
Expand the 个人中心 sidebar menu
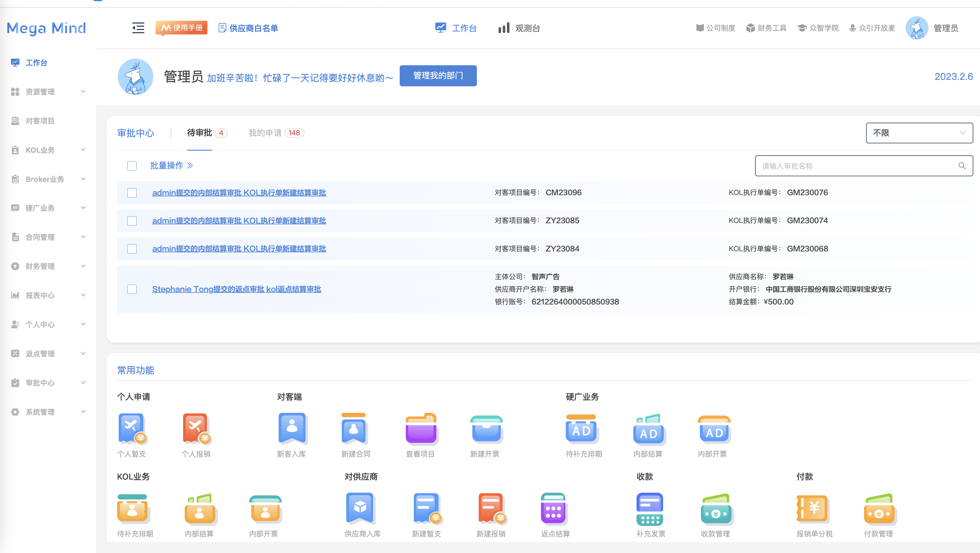click(x=48, y=324)
